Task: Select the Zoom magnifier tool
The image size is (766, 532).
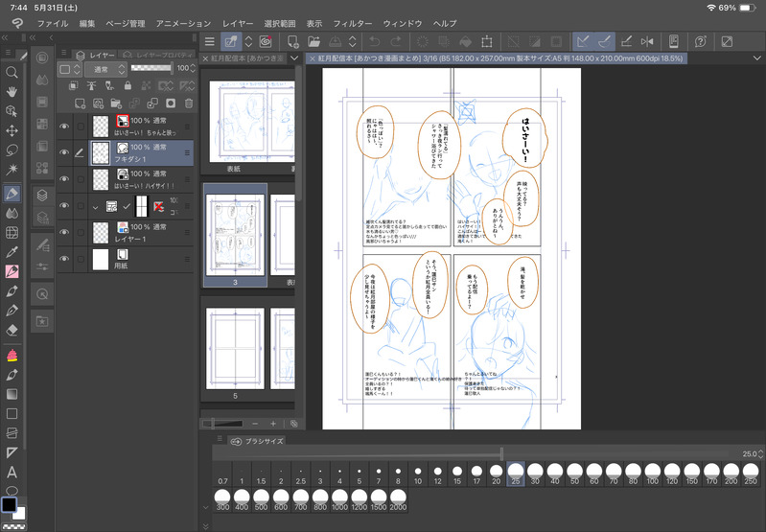Action: point(12,72)
